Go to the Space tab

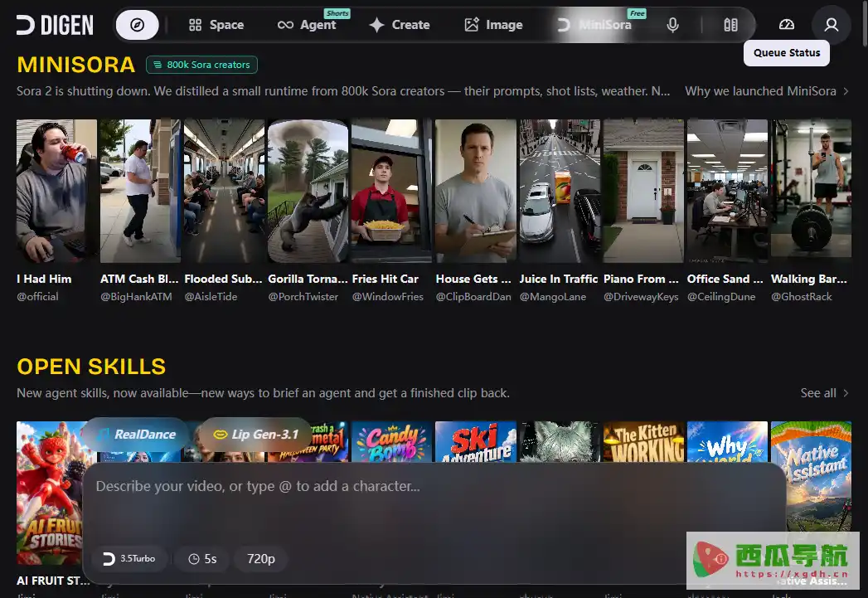[x=216, y=25]
